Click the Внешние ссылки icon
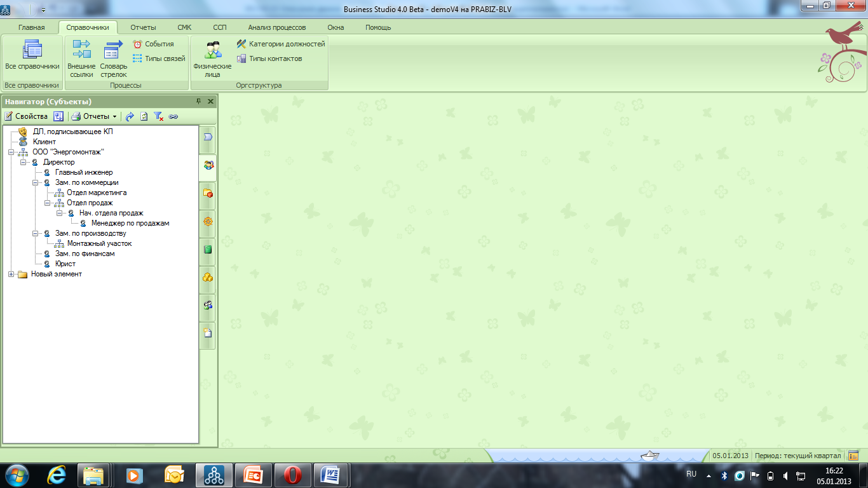The image size is (868, 488). point(81,58)
